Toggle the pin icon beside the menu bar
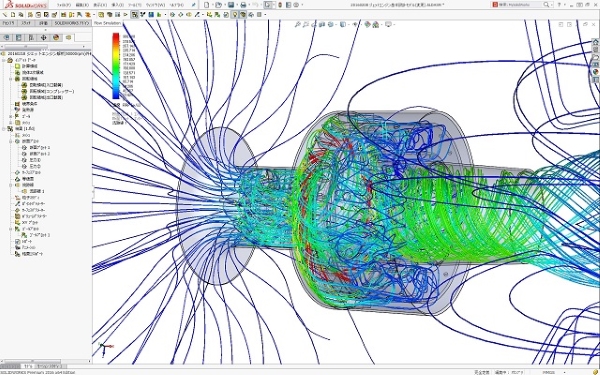 pyautogui.click(x=194, y=5)
